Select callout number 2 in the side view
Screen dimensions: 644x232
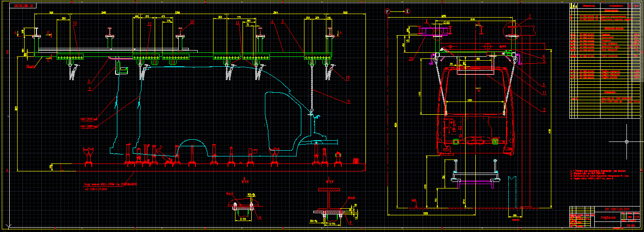click(90, 89)
